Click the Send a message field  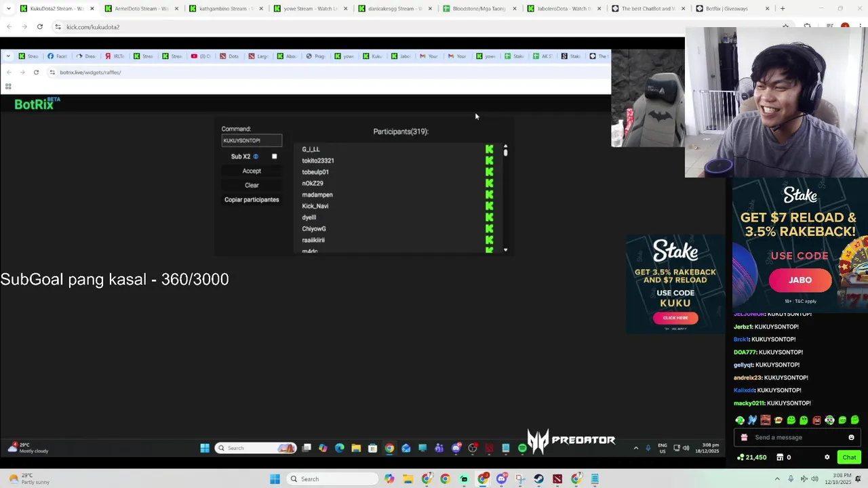tap(797, 437)
